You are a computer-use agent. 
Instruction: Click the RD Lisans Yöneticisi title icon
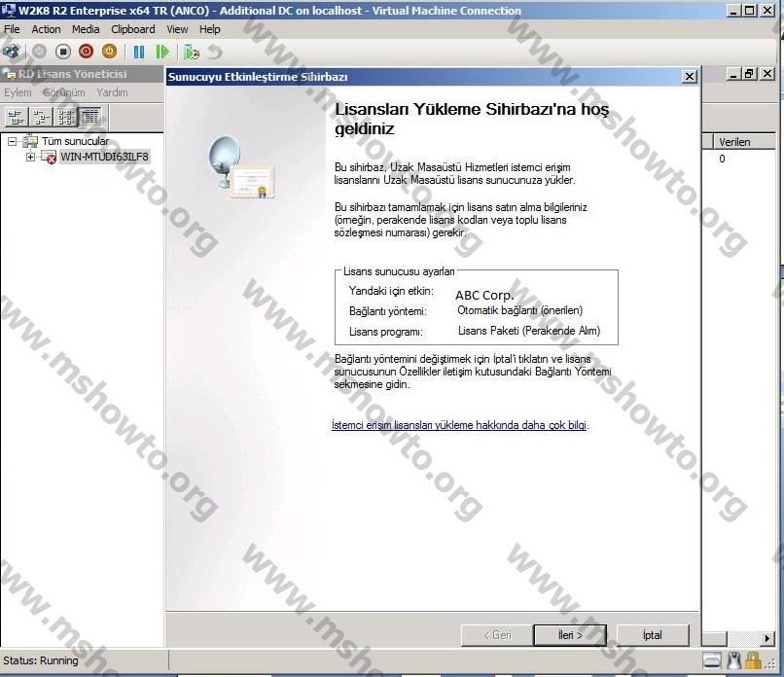[x=10, y=75]
